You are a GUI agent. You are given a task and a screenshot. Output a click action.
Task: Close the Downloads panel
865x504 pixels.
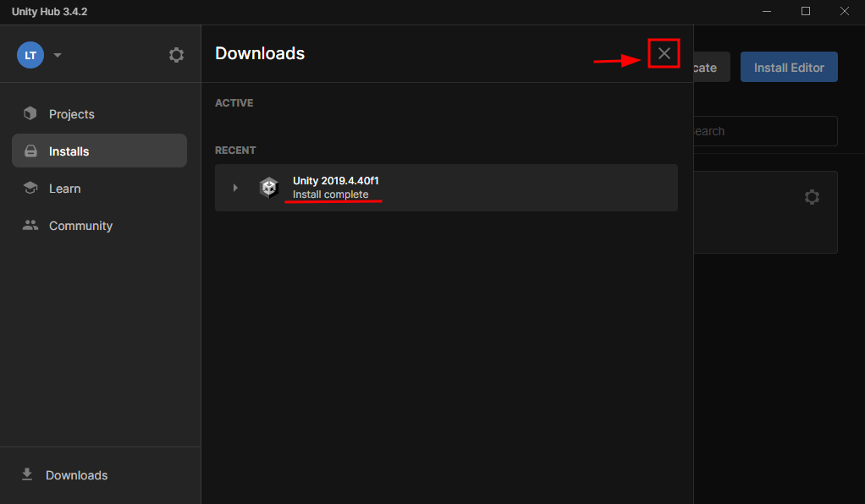(664, 53)
